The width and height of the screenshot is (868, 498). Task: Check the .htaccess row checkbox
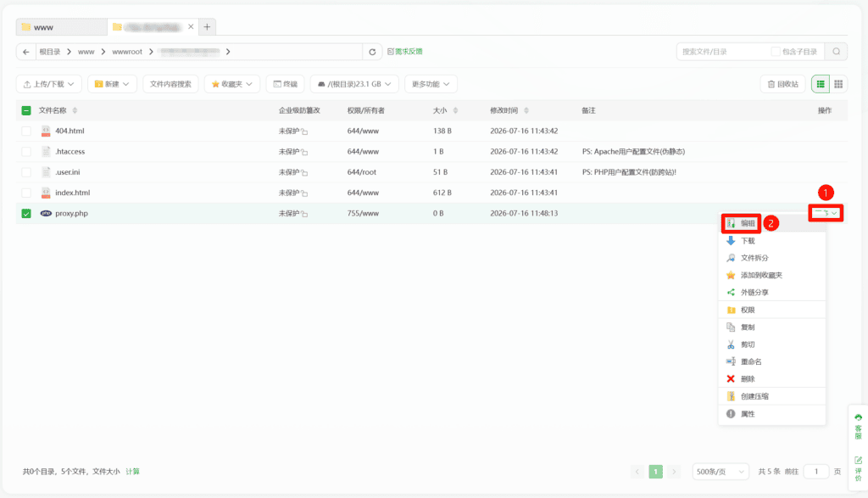(26, 152)
